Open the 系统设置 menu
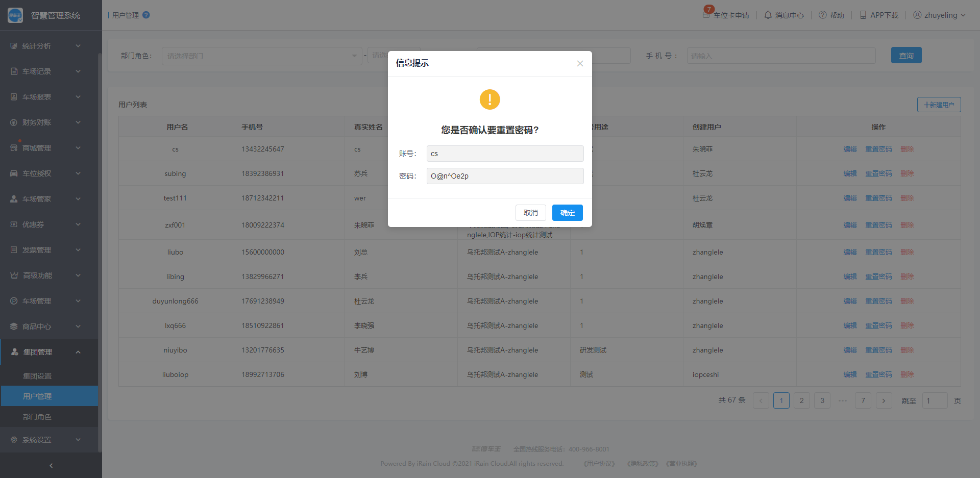980x478 pixels. point(49,440)
